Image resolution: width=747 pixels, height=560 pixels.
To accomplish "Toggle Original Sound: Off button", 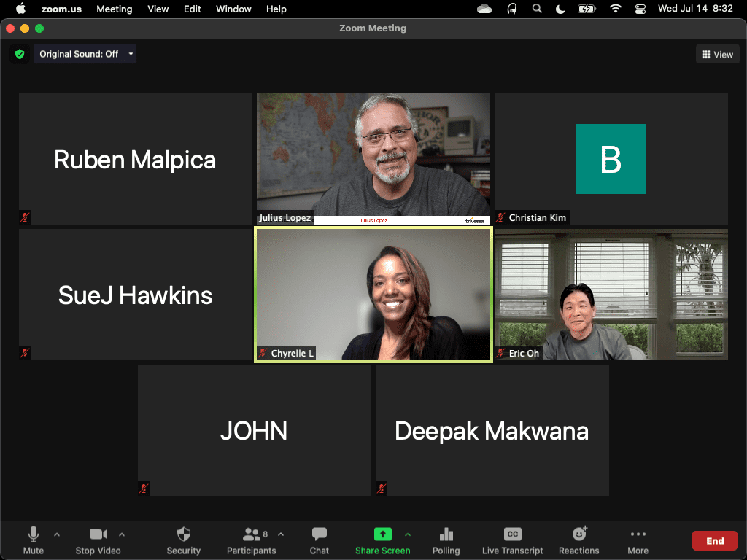I will (79, 54).
